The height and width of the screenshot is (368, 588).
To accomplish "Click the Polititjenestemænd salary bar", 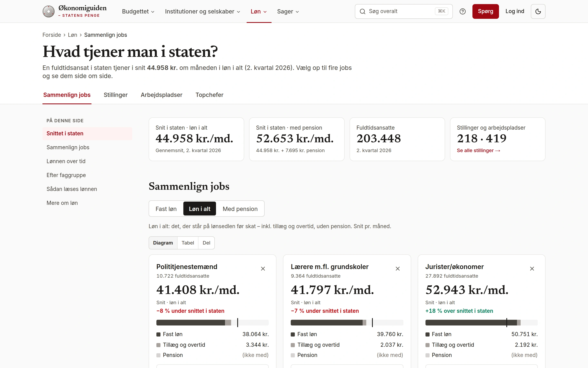I will coord(212,323).
